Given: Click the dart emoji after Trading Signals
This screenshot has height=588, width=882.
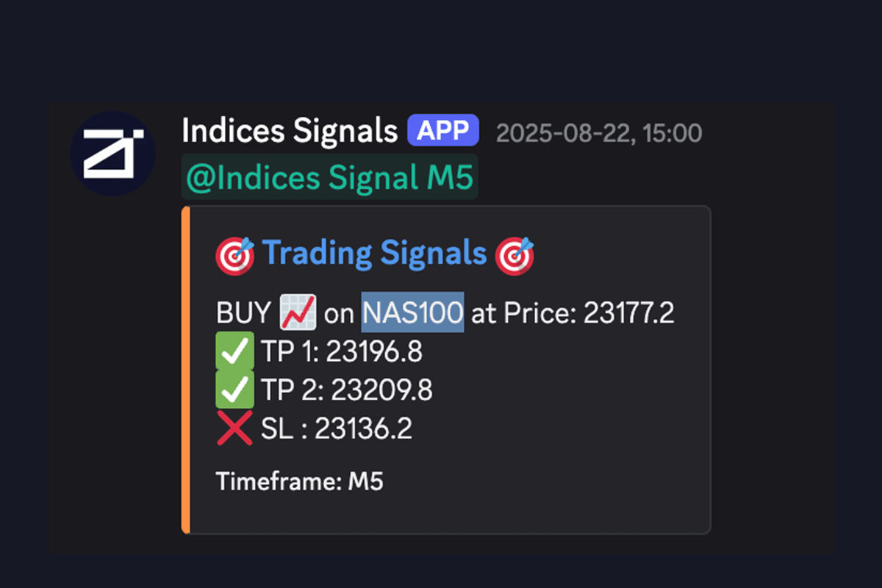Looking at the screenshot, I should pos(514,255).
